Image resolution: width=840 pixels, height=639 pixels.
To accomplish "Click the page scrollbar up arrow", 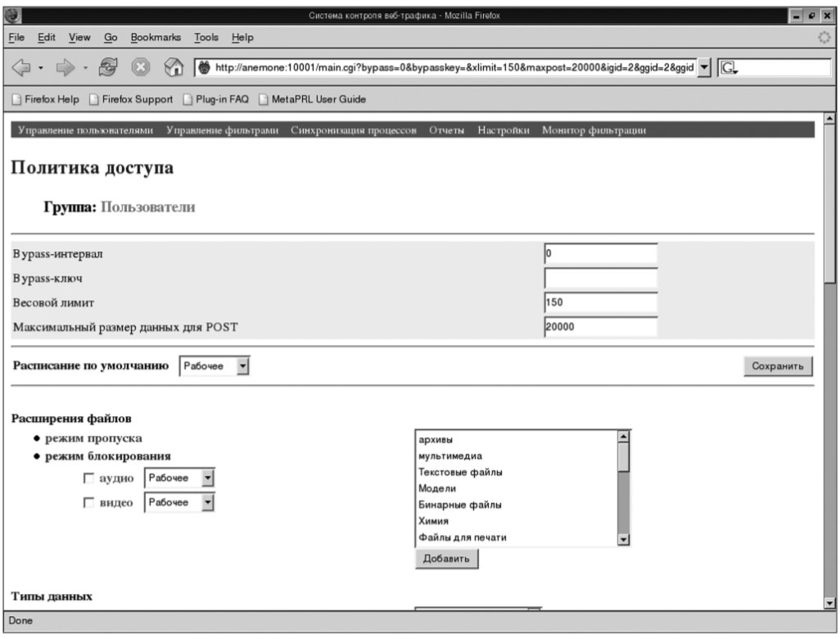I will point(830,119).
